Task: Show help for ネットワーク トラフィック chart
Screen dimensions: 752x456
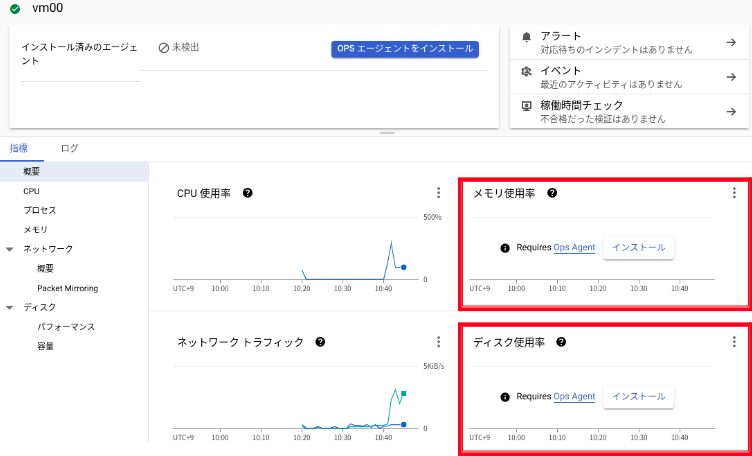Action: (x=320, y=342)
